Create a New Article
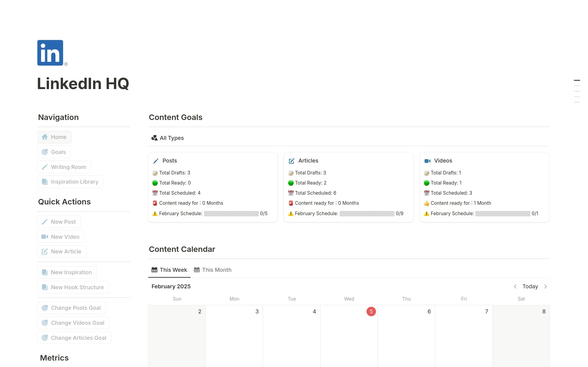 pos(62,252)
